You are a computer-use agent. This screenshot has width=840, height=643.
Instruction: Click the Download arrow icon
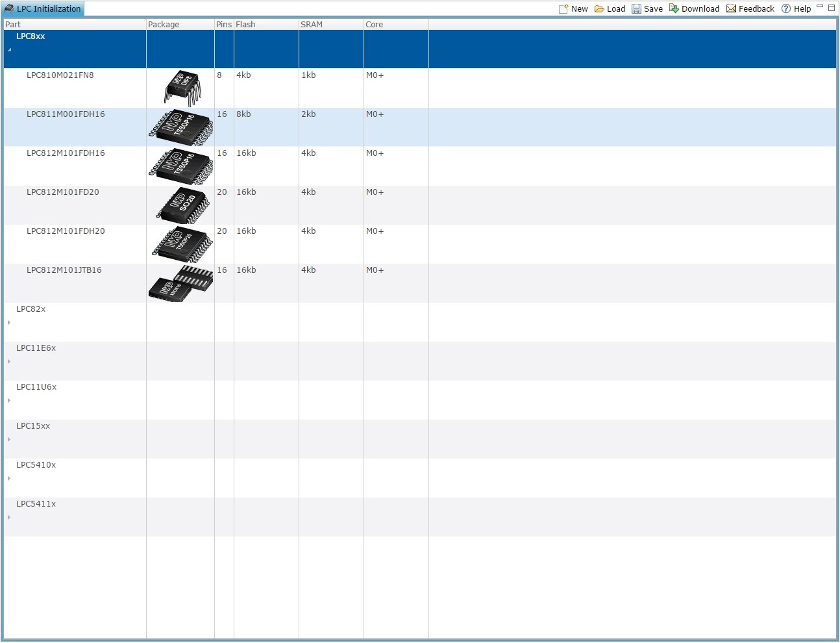click(674, 9)
